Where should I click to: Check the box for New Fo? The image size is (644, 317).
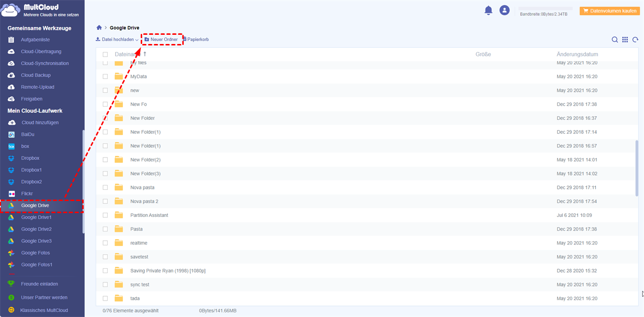pyautogui.click(x=105, y=104)
